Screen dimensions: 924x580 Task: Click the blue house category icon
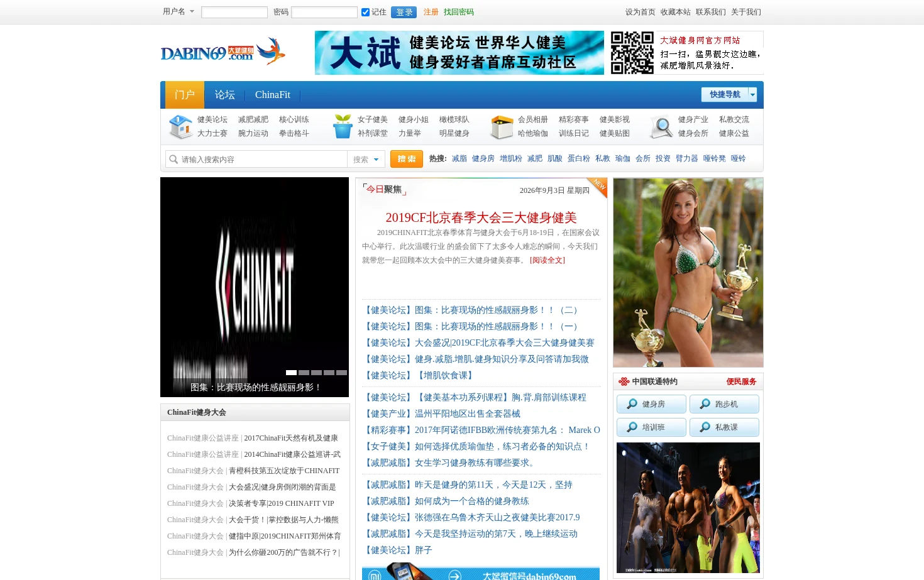(x=180, y=126)
